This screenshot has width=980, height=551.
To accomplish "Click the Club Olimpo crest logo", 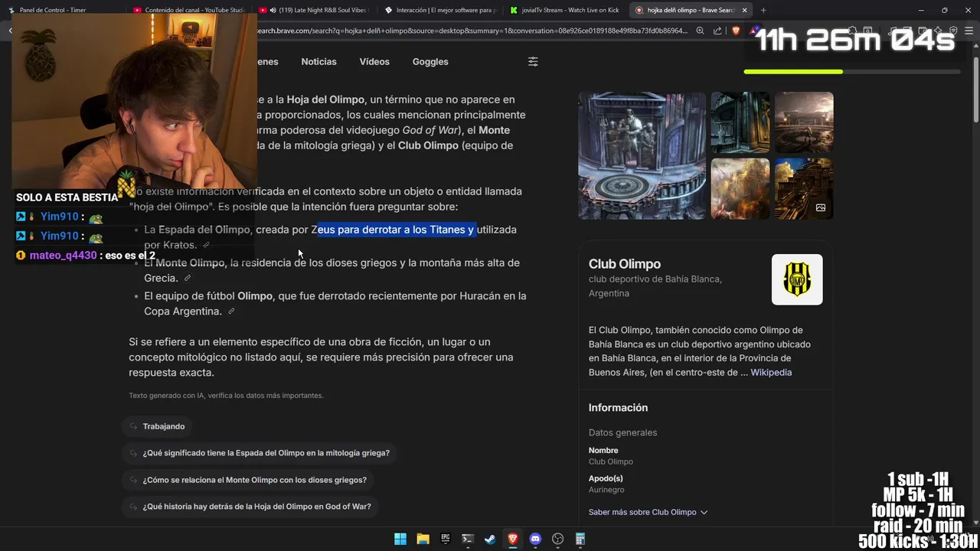I will (797, 279).
